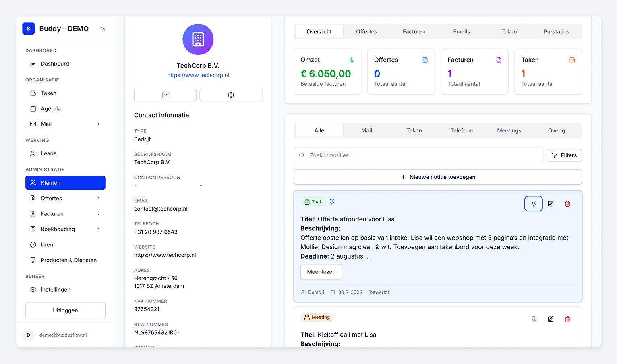This screenshot has height=364, width=617.
Task: Select the Agenda calendar icon in the sidebar
Action: pos(33,108)
